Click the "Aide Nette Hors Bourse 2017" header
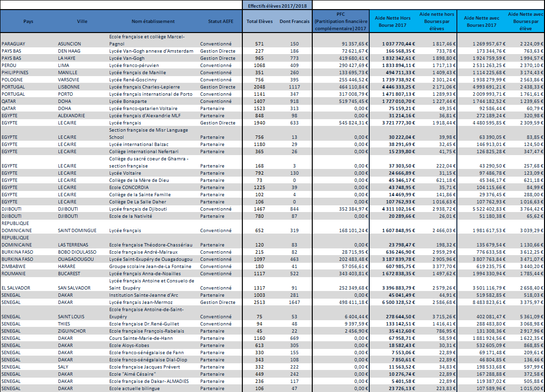 tap(392, 22)
